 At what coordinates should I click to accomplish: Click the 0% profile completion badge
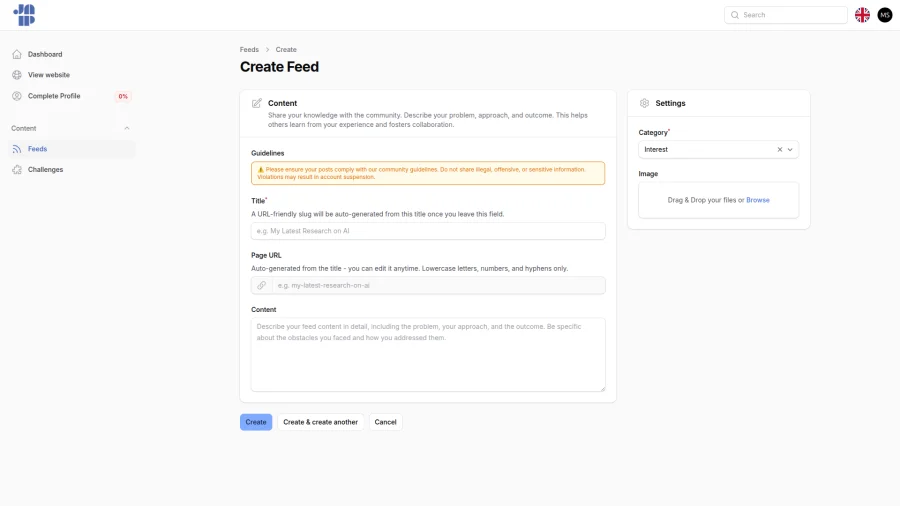click(x=123, y=96)
